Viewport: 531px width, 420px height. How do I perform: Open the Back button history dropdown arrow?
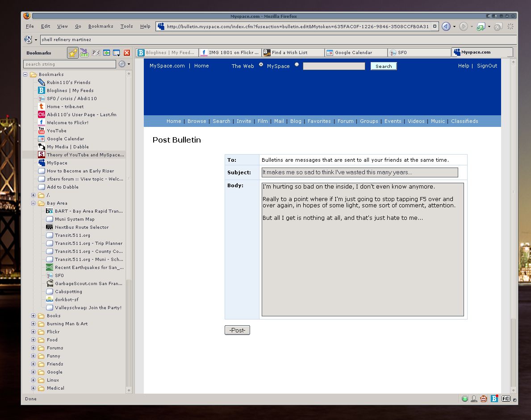455,26
